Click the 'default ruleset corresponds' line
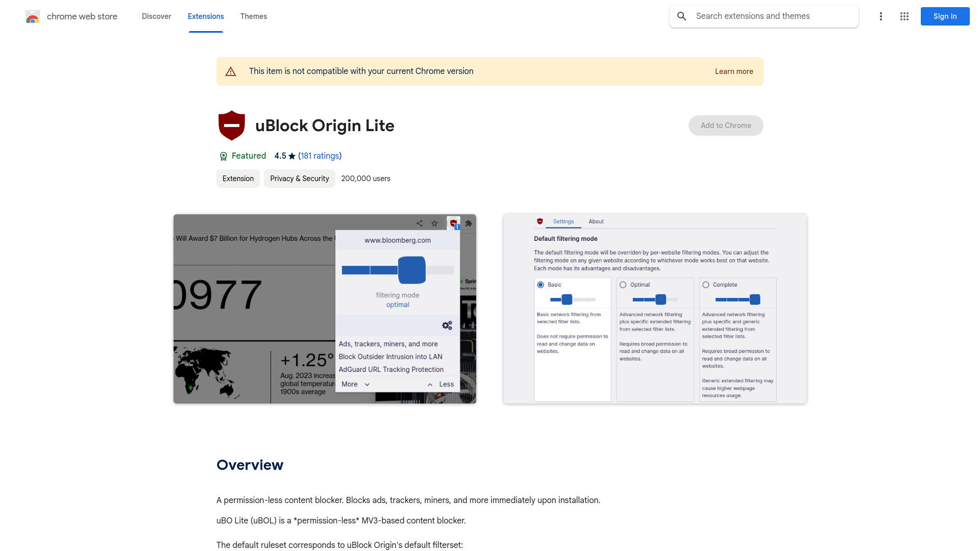Image resolution: width=980 pixels, height=551 pixels. pyautogui.click(x=339, y=545)
